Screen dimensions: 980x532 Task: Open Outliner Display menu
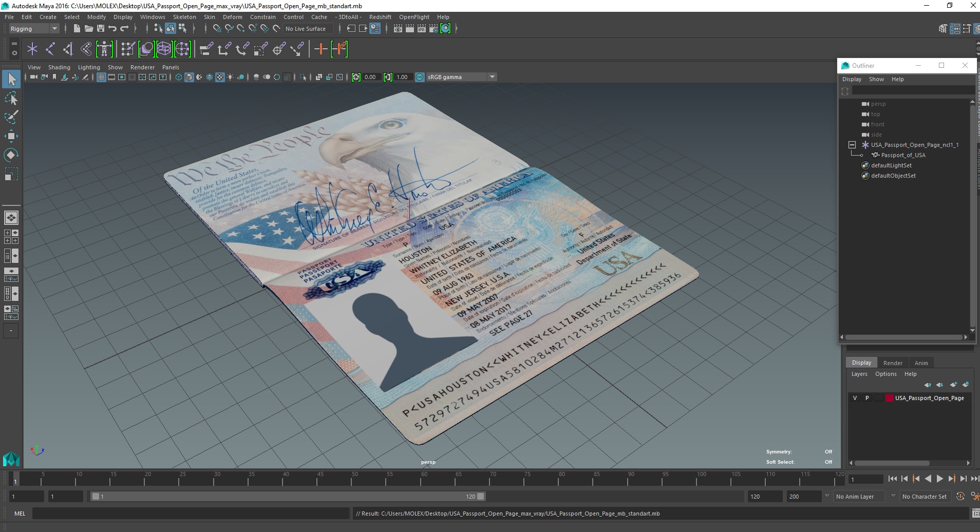click(x=852, y=79)
